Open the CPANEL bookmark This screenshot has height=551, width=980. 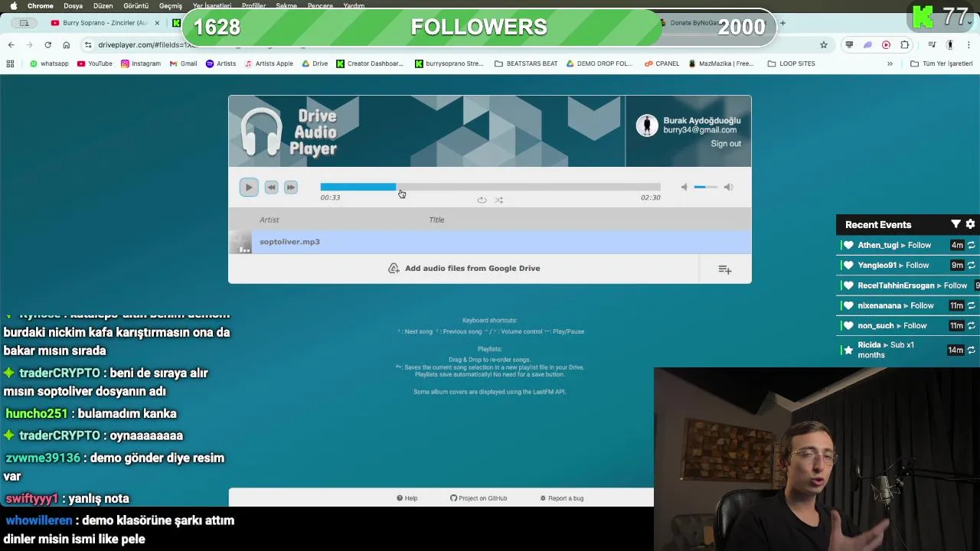[661, 64]
